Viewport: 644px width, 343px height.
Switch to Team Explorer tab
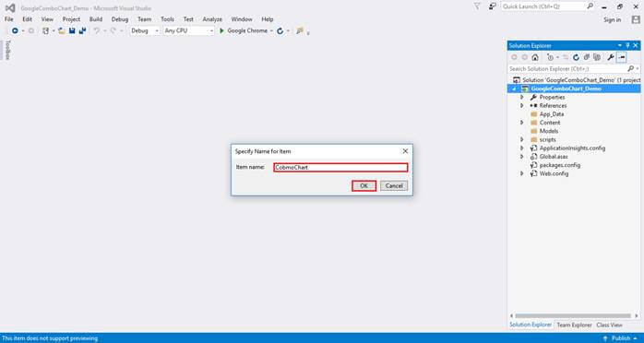(x=574, y=325)
